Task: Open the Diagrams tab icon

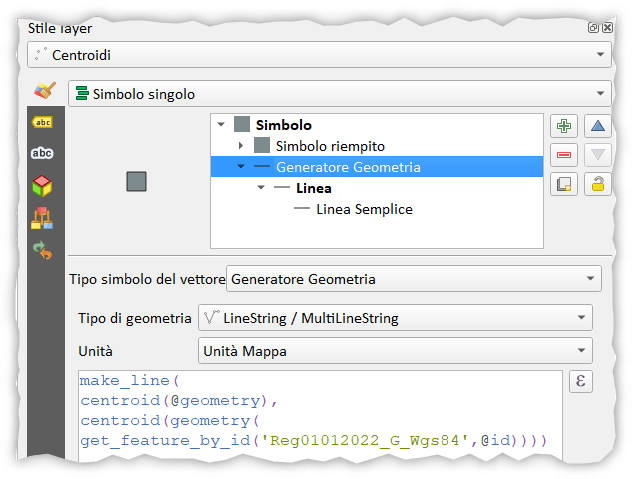Action: pyautogui.click(x=42, y=217)
